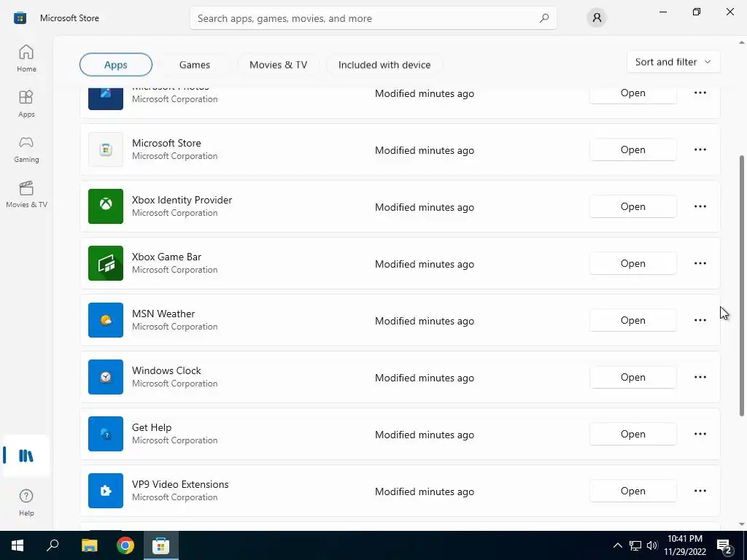
Task: Open File Explorer from taskbar
Action: click(89, 545)
